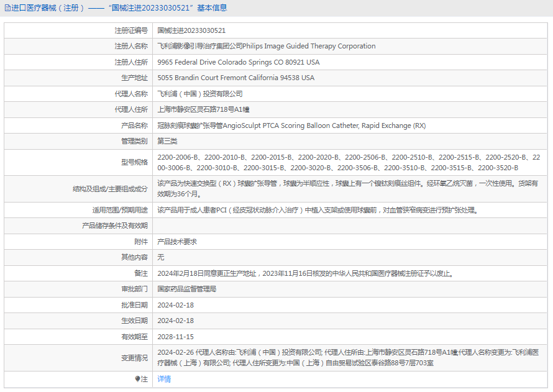Click the intended-use text starting 该产品用于成人患者PCI

(x=318, y=211)
